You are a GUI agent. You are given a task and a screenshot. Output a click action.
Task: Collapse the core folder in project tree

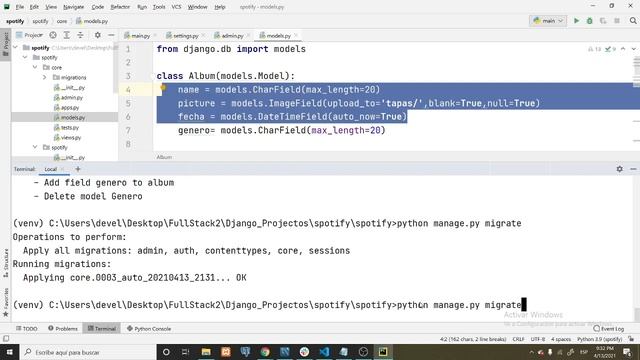35,67
